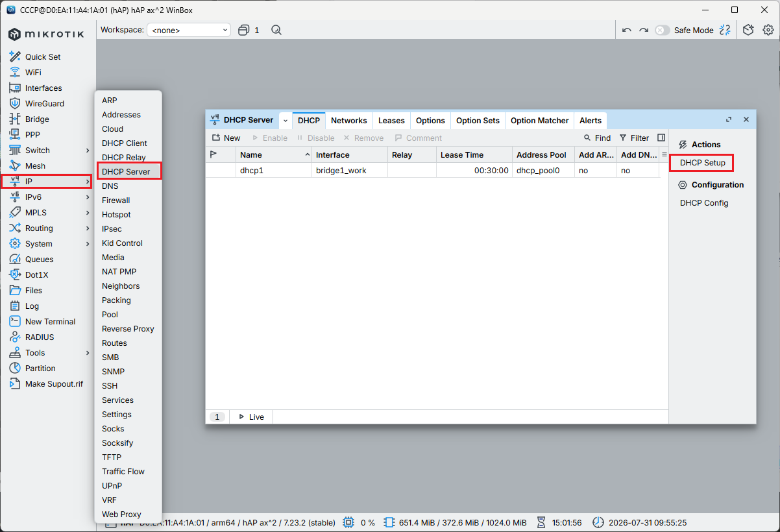Image resolution: width=780 pixels, height=532 pixels.
Task: Open WinBox settings gear icon
Action: [x=768, y=30]
